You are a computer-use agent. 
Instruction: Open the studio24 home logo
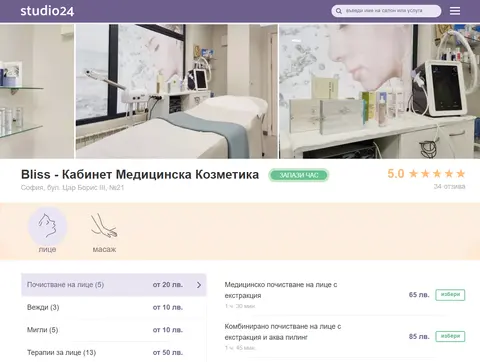click(x=47, y=11)
